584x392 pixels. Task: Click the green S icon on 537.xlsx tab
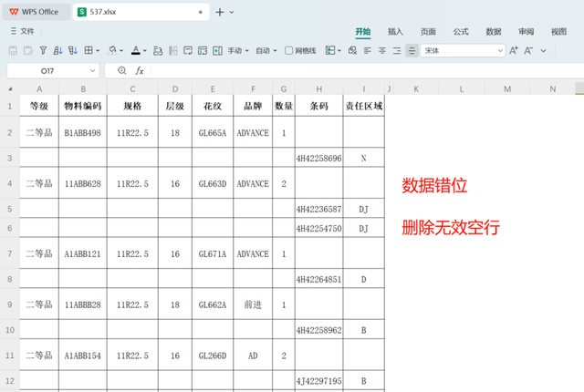pyautogui.click(x=82, y=12)
